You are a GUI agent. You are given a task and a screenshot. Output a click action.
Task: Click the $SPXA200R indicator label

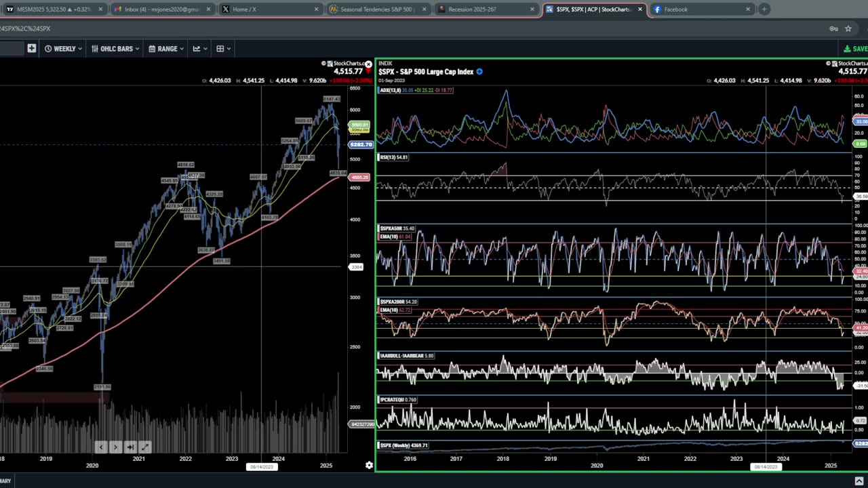click(x=398, y=302)
